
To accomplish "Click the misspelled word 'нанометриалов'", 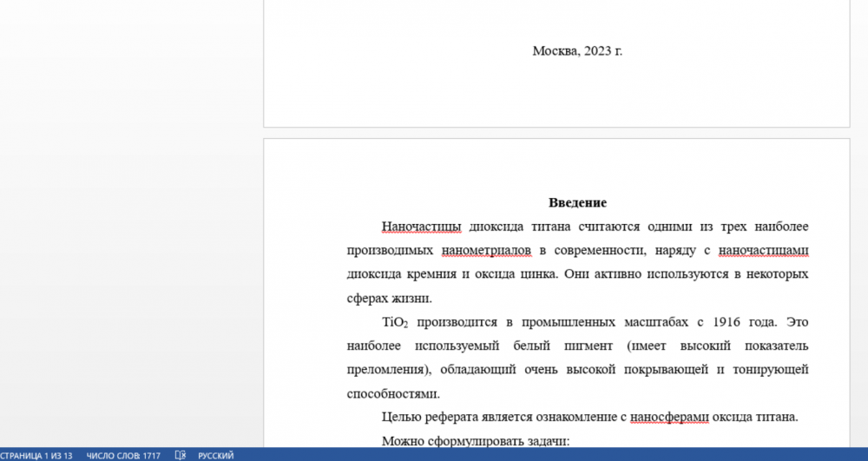I will pos(486,251).
